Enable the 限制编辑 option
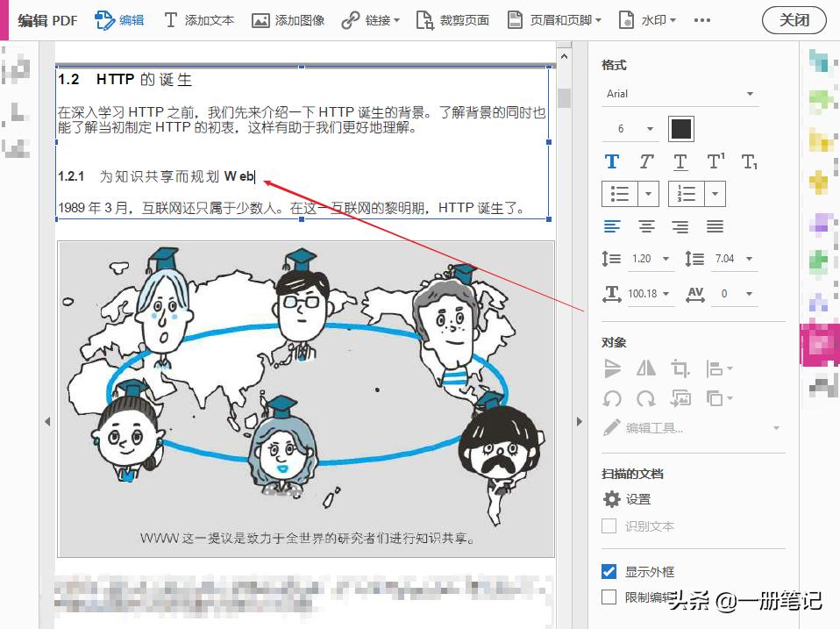This screenshot has width=840, height=629. 609,596
